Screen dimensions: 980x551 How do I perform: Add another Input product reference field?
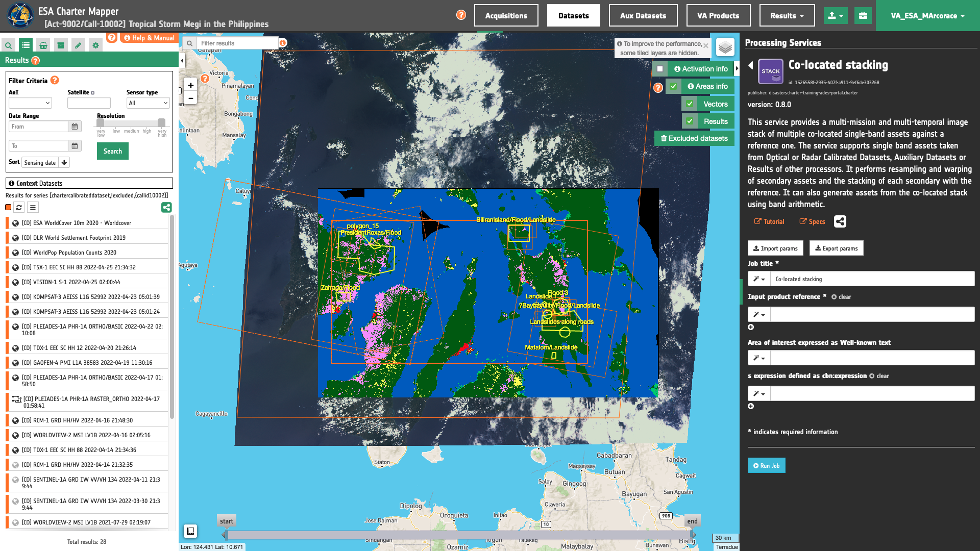point(751,327)
